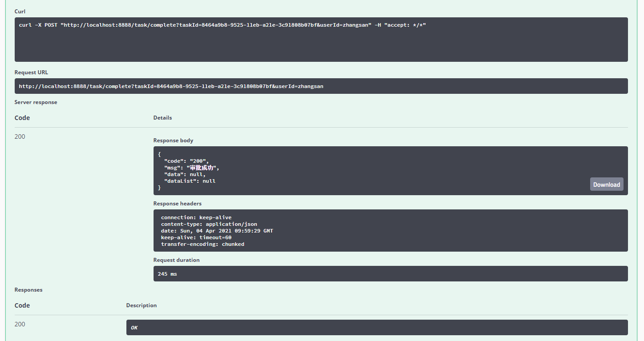644x341 pixels.
Task: Click the "Curl" heading
Action: [20, 11]
